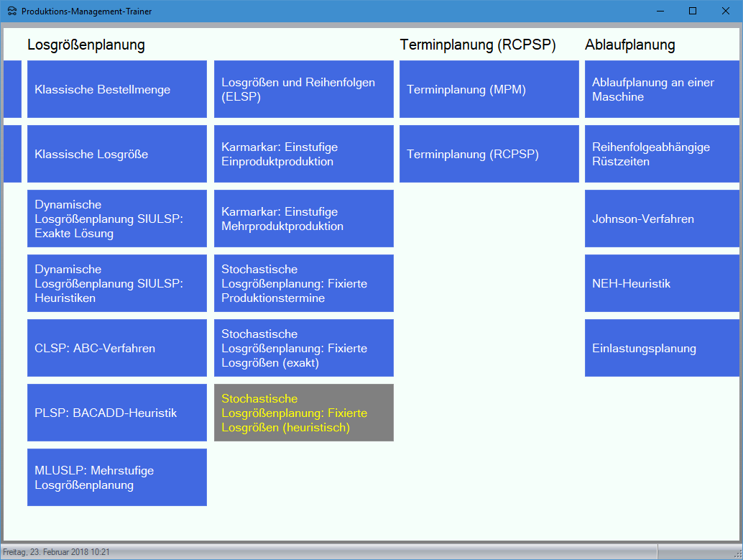The image size is (743, 560).
Task: Open Karmarkar Einstufige Mehrproduktproduktion tile
Action: (304, 219)
